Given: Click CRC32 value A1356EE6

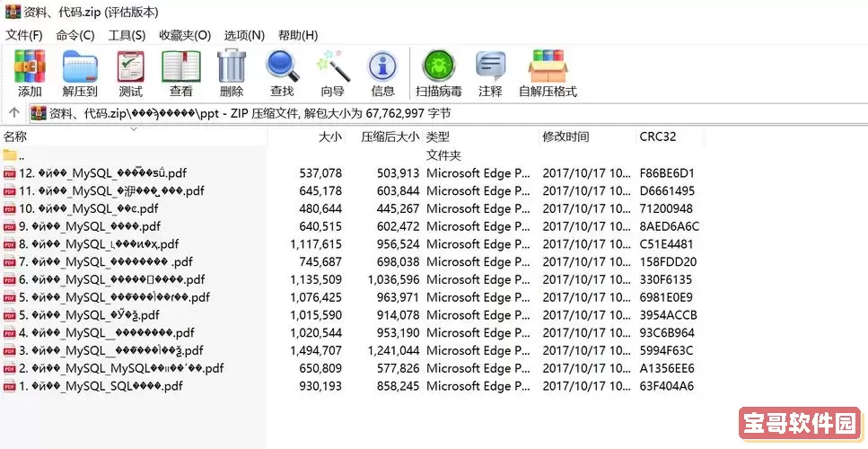Looking at the screenshot, I should 667,368.
